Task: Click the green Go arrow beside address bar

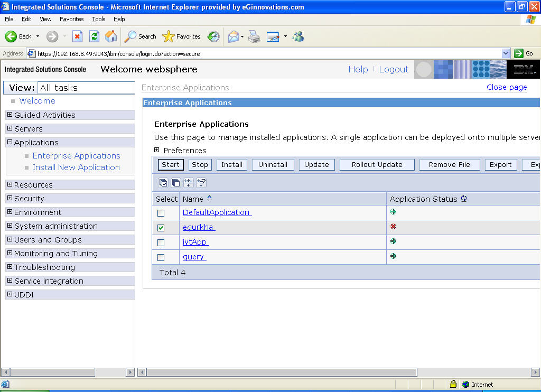Action: coord(519,53)
